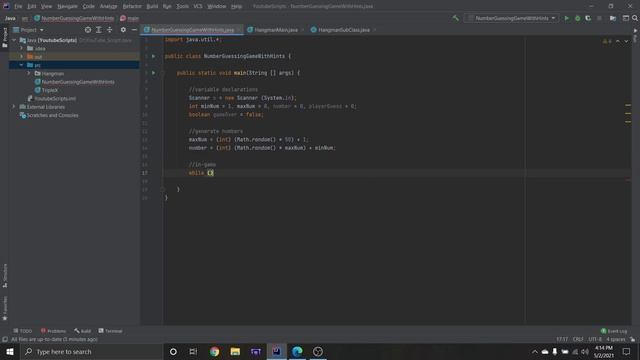The height and width of the screenshot is (360, 640).
Task: Open File Explorer from taskbar
Action: (235, 351)
